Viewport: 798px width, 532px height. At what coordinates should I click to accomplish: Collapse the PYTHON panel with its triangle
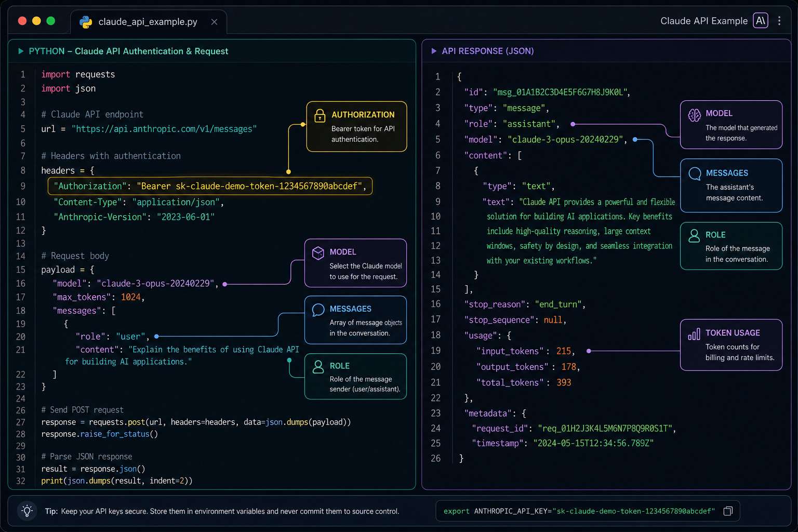[21, 51]
